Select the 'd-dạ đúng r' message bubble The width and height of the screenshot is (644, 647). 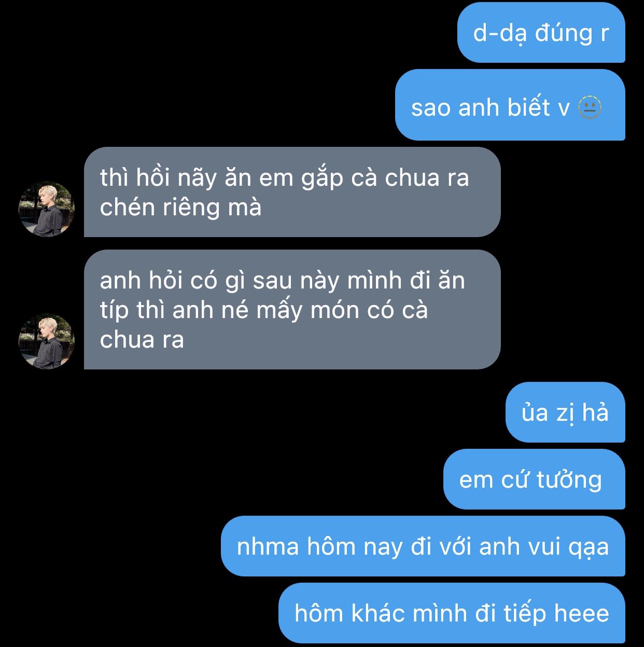pyautogui.click(x=541, y=32)
